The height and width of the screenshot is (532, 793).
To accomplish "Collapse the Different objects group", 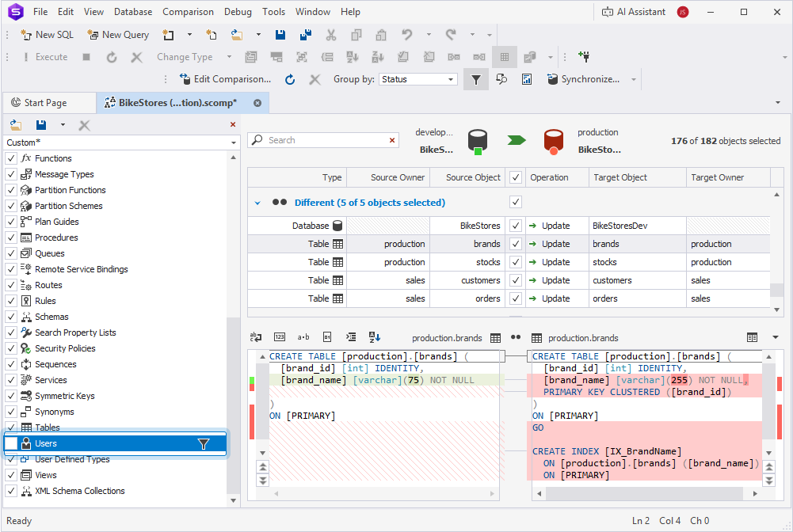I will (257, 203).
